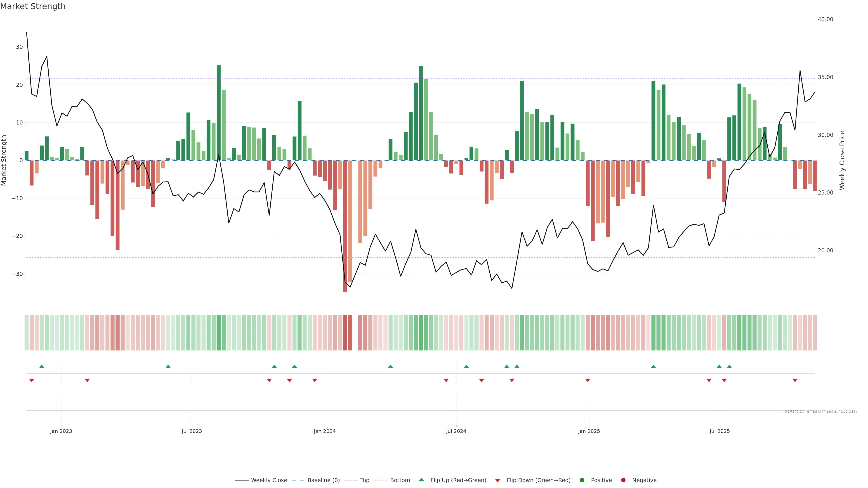868x488 pixels.
Task: Click the 40.00 right axis price label
Action: pos(825,19)
